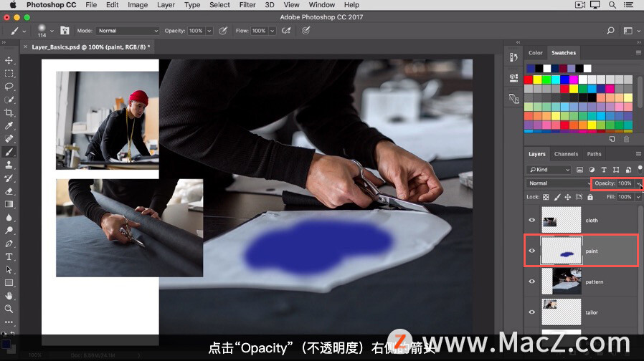The height and width of the screenshot is (361, 644).
Task: Pick the red swatch in Swatches
Action: coord(529,80)
